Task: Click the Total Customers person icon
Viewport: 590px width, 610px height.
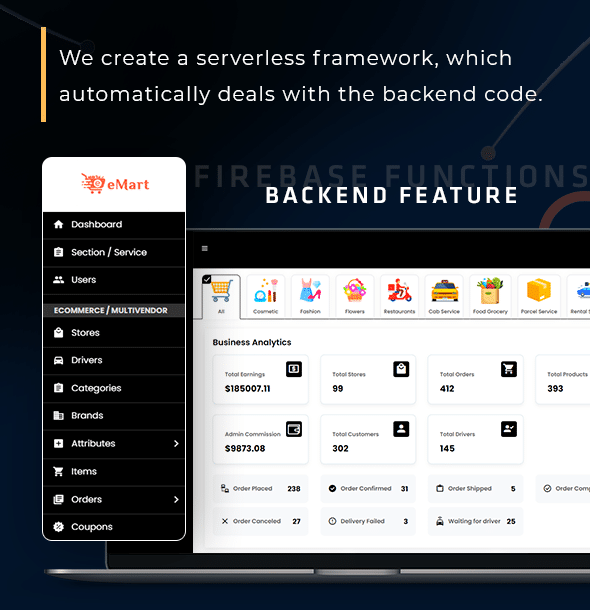Action: pos(401,429)
